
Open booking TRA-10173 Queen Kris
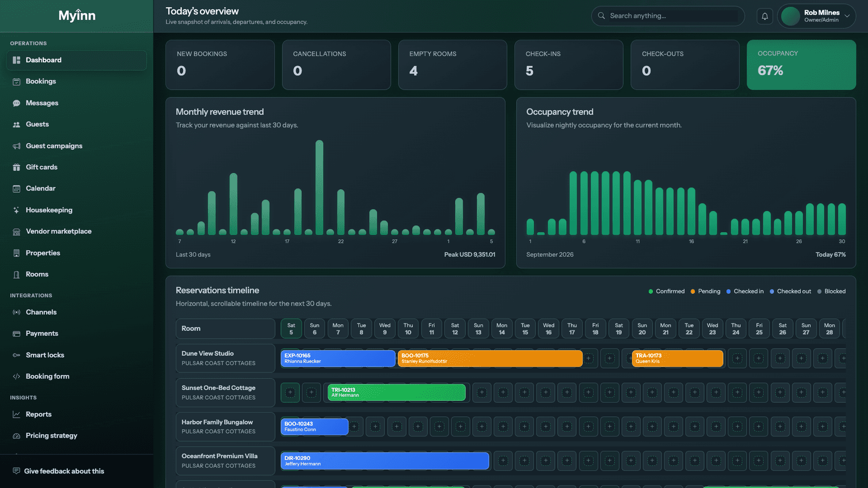[678, 358]
